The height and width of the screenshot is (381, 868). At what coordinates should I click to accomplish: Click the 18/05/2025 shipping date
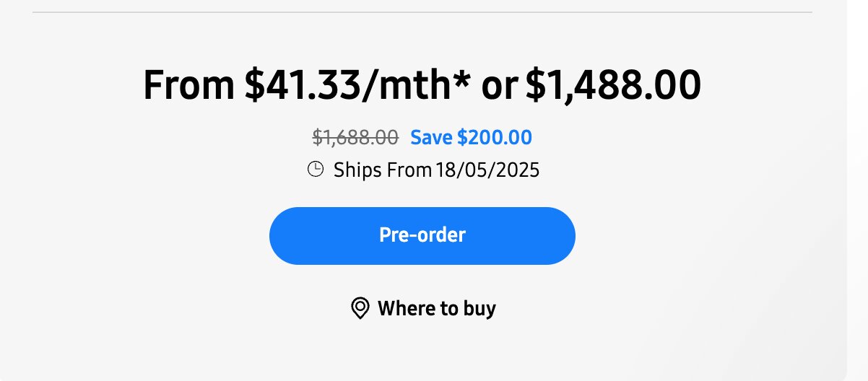tap(487, 170)
